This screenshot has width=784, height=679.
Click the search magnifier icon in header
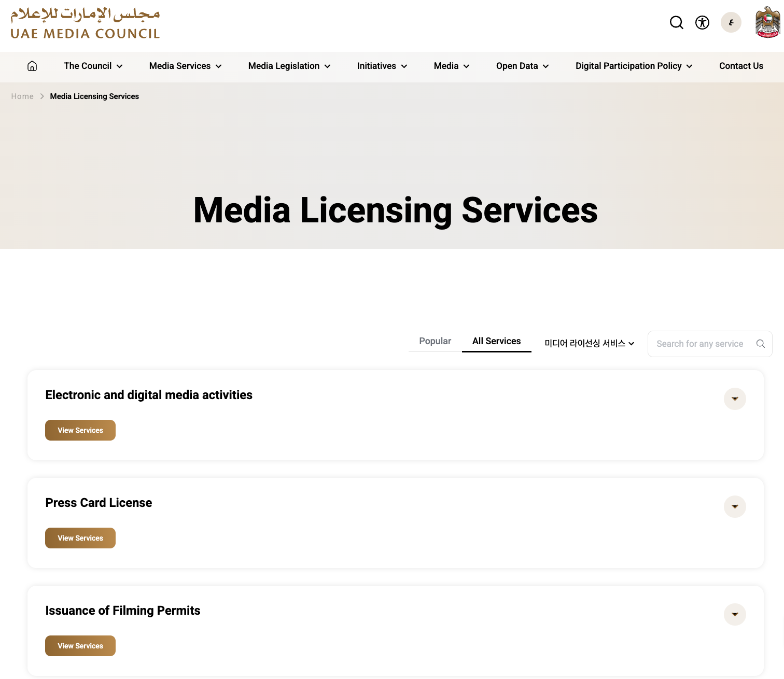[676, 22]
